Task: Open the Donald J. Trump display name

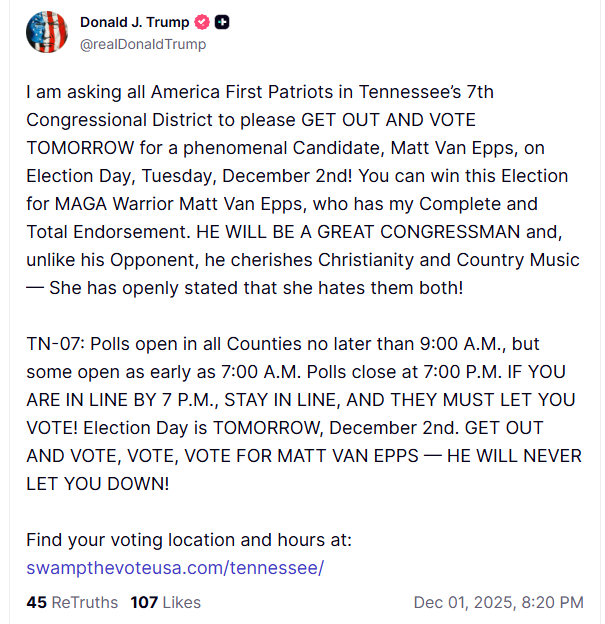Action: [134, 23]
